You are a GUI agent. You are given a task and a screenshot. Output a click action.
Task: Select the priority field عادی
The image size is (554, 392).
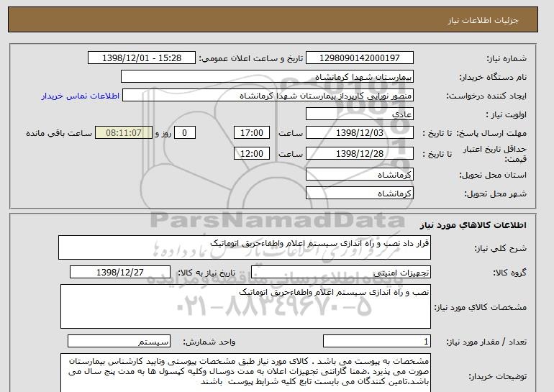[359, 114]
